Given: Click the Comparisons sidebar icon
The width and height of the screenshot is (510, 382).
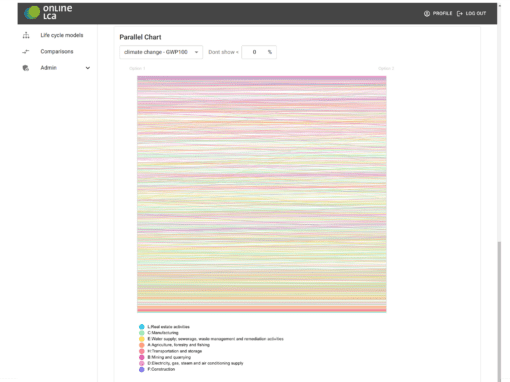Looking at the screenshot, I should [x=26, y=52].
